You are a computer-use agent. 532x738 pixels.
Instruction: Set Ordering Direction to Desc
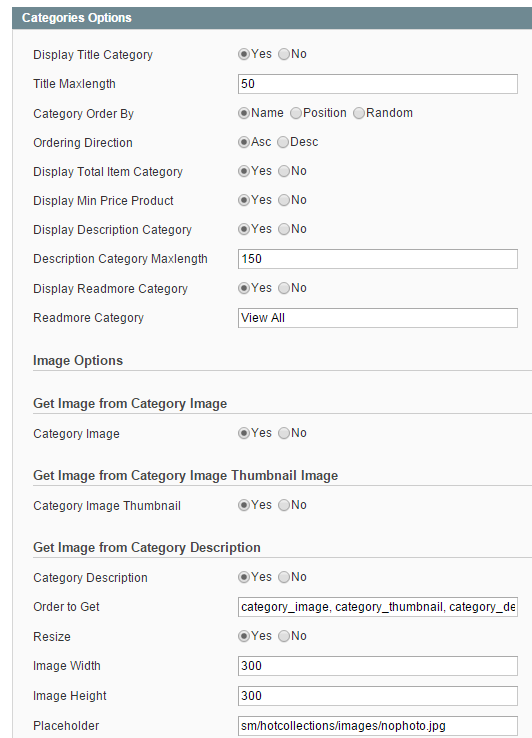point(283,142)
